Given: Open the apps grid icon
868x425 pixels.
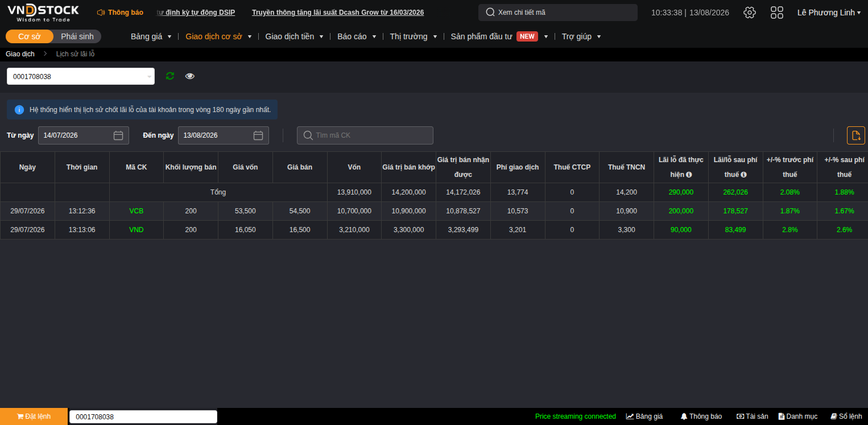Looking at the screenshot, I should (776, 13).
